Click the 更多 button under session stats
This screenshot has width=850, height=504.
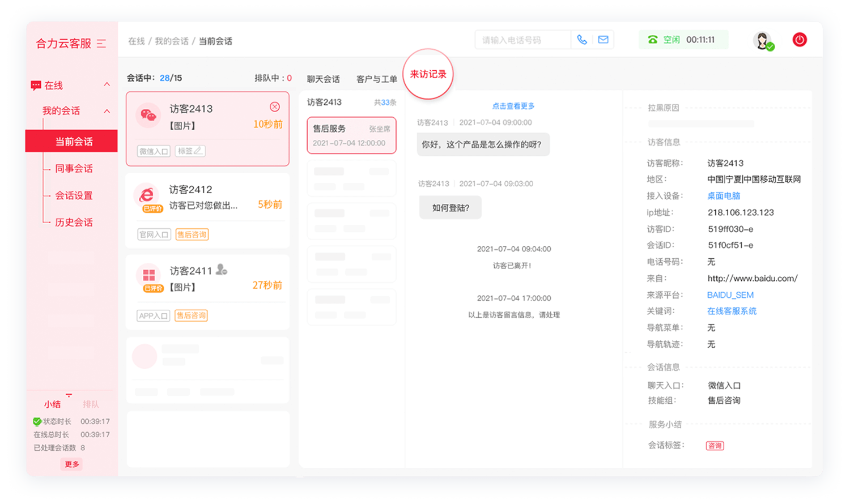[x=71, y=464]
